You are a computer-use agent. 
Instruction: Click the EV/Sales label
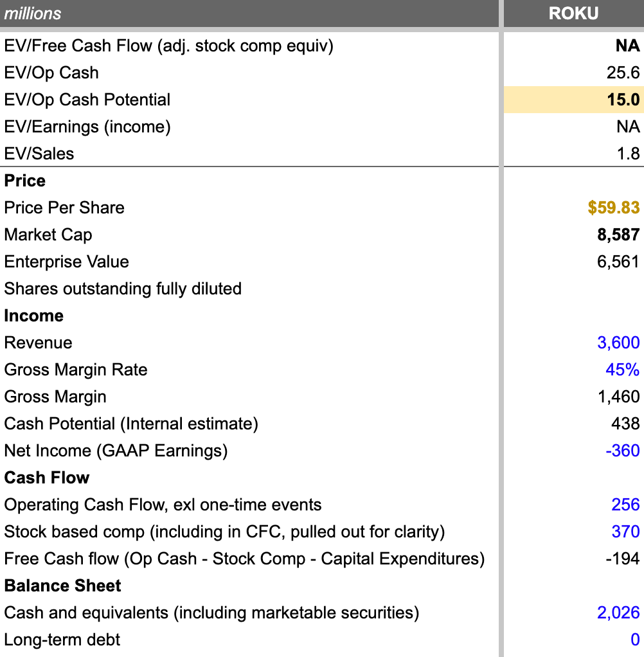coord(39,154)
